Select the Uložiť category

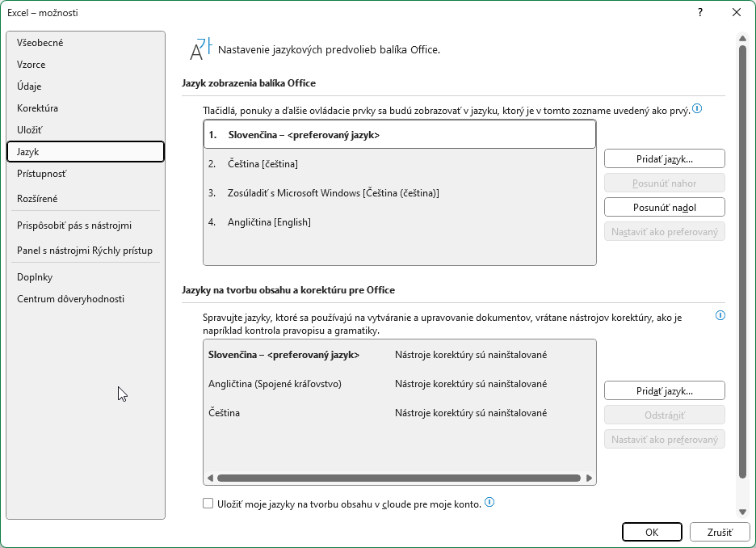click(x=86, y=130)
